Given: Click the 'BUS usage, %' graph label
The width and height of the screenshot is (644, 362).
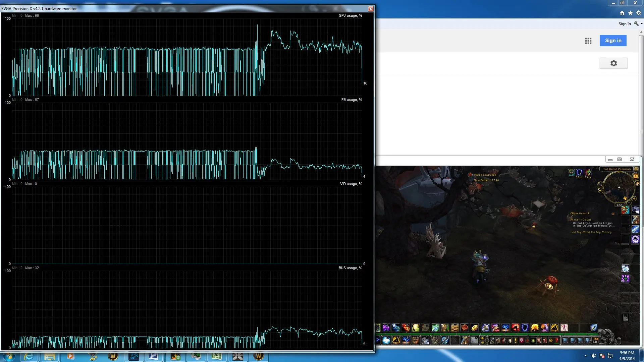Looking at the screenshot, I should pyautogui.click(x=350, y=268).
